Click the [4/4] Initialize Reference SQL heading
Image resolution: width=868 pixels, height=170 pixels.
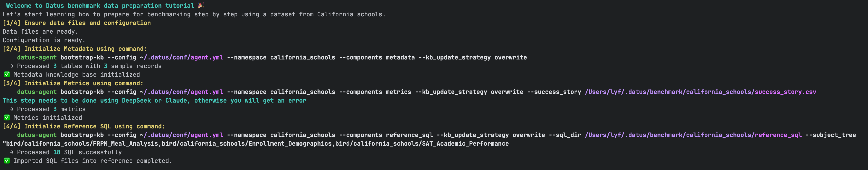pyautogui.click(x=84, y=126)
